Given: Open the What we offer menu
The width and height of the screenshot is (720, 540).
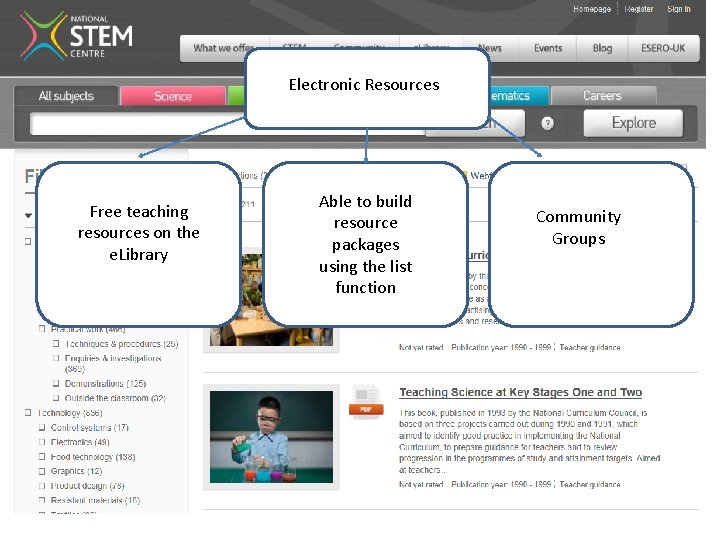Looking at the screenshot, I should (x=224, y=48).
